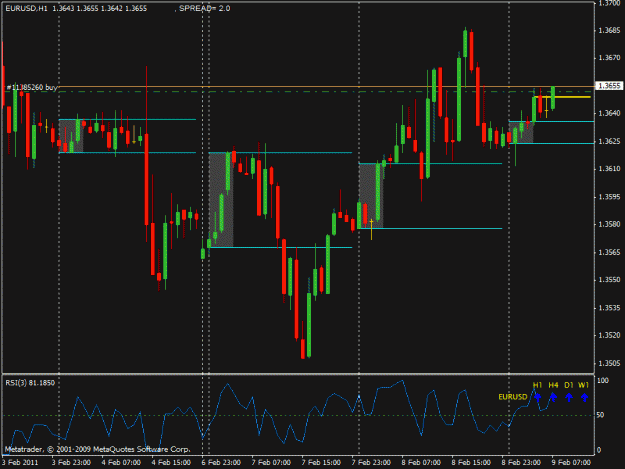This screenshot has width=625, height=469.
Task: Click the blue W1 trend arrow
Action: pos(584,397)
